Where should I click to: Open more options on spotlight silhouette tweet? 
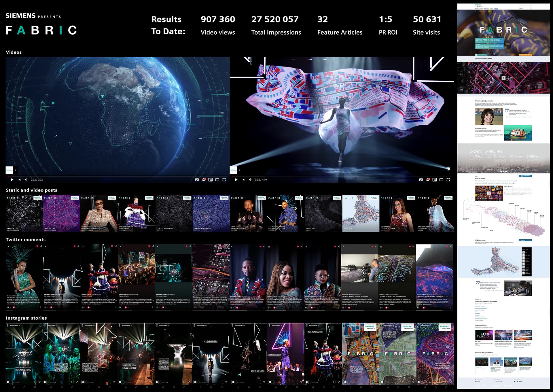(78, 307)
